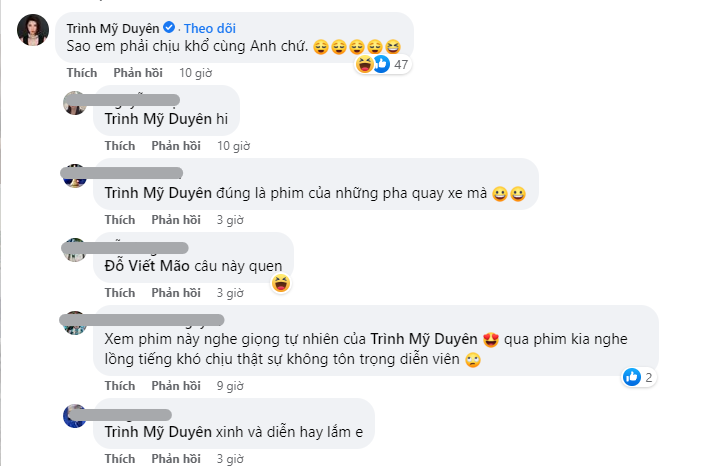Click Thích under the 'hi' reply
The height and width of the screenshot is (466, 701).
pyautogui.click(x=120, y=146)
